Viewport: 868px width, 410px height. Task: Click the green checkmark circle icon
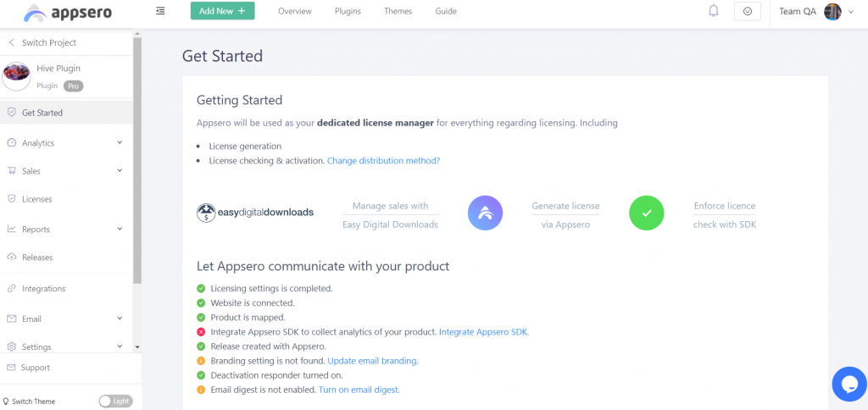pos(647,213)
